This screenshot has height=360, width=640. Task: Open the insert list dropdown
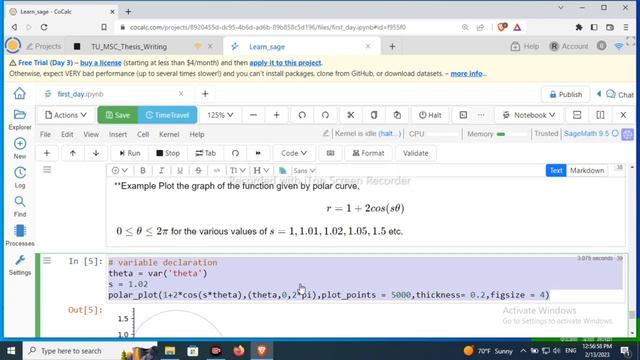point(120,170)
